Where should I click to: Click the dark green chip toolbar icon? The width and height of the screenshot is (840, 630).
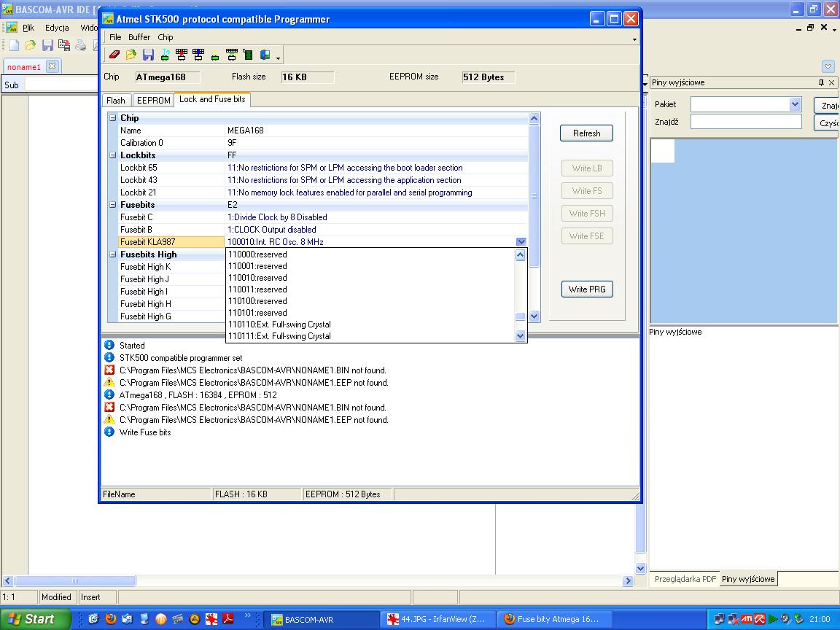tap(248, 55)
